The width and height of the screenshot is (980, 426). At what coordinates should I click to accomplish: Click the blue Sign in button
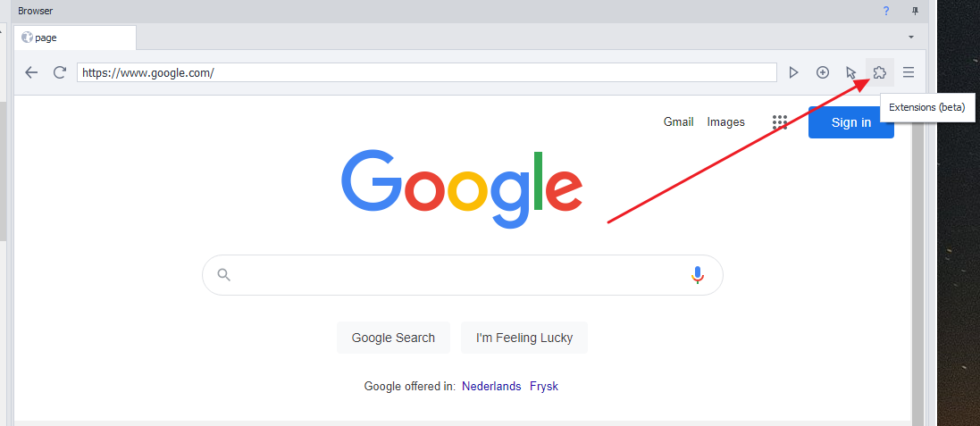pyautogui.click(x=850, y=122)
